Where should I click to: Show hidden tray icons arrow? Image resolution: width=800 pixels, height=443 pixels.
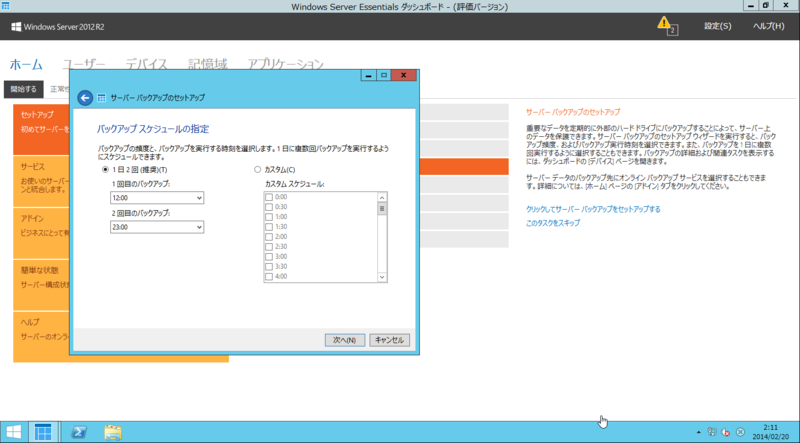click(x=698, y=432)
